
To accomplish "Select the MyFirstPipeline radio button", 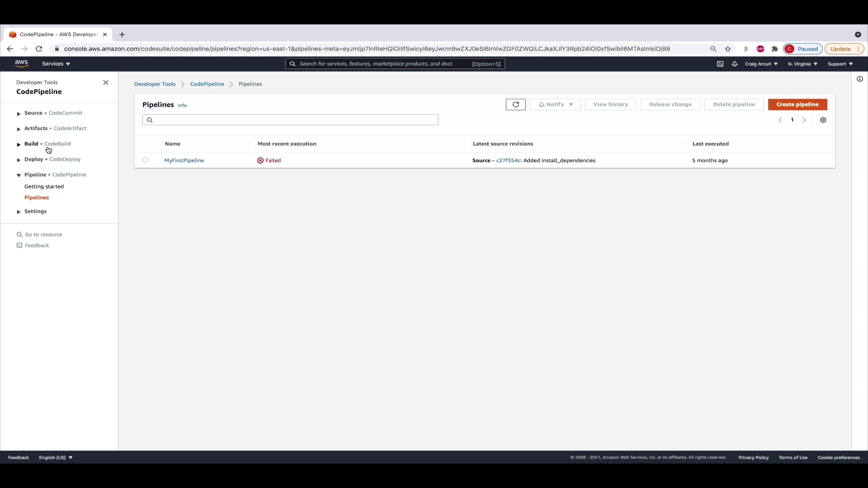I will click(145, 160).
